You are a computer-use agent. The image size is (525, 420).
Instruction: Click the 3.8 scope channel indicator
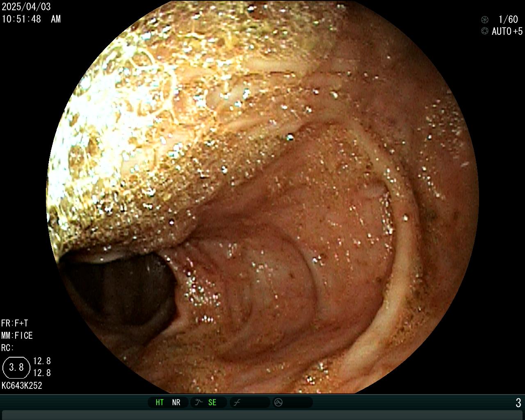pyautogui.click(x=16, y=367)
